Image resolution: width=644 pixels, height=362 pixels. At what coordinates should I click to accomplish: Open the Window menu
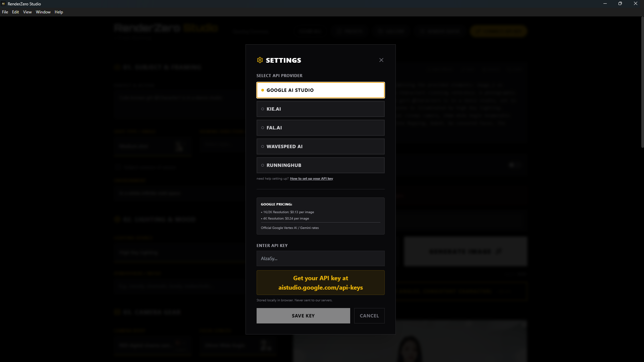point(43,12)
